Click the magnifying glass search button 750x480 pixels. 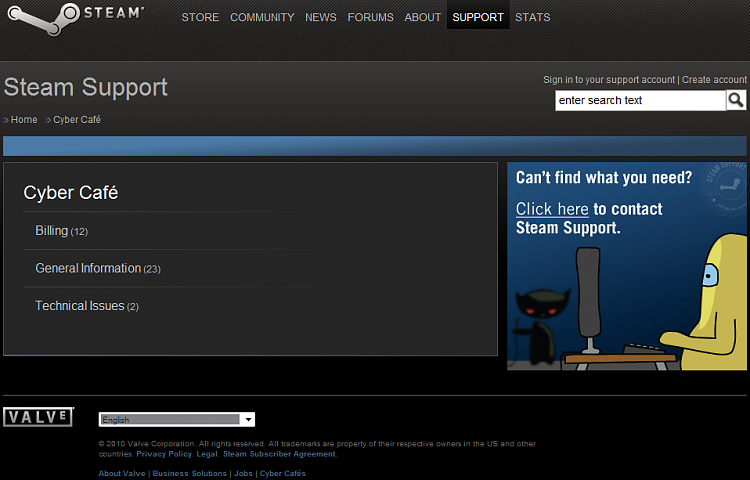coord(736,100)
